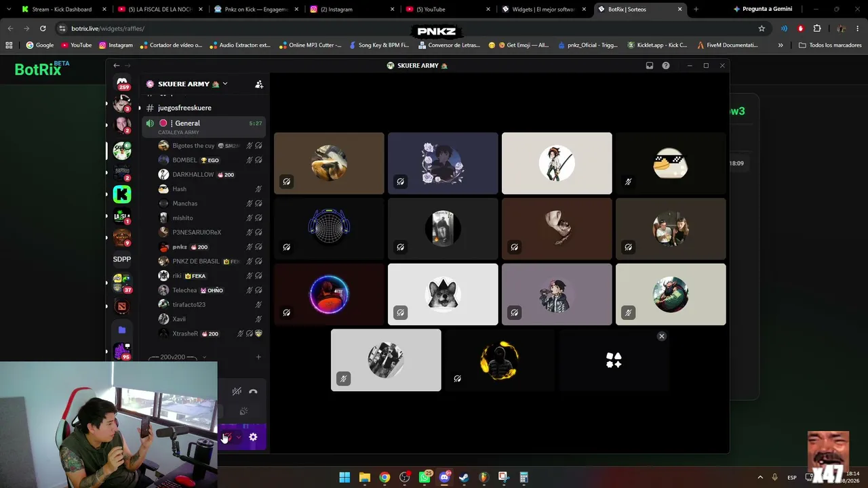This screenshot has height=488, width=868.
Task: Bookmark this page with the star icon
Action: click(x=762, y=28)
